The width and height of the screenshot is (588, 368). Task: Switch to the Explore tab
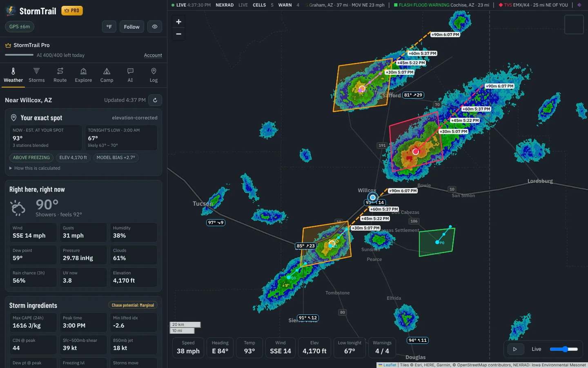[x=83, y=75]
